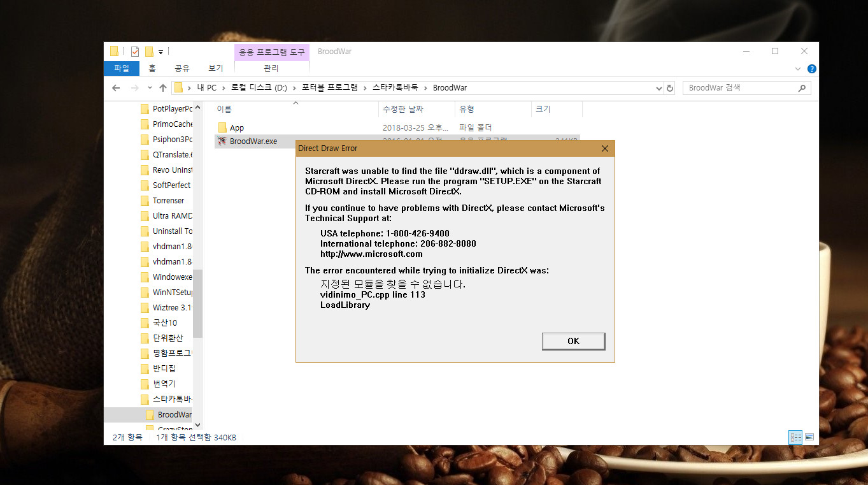Select 번역기 folder in tree
This screenshot has height=485, width=868.
[159, 384]
